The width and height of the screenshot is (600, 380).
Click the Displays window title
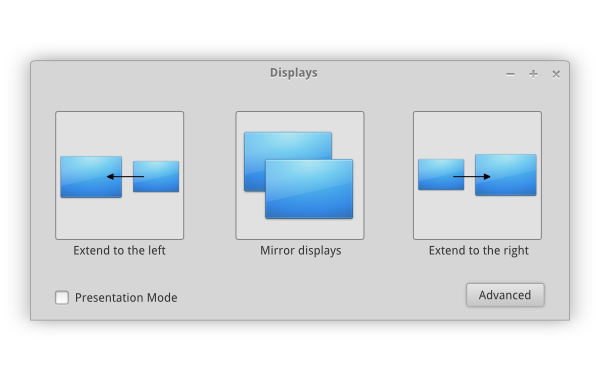(x=293, y=73)
